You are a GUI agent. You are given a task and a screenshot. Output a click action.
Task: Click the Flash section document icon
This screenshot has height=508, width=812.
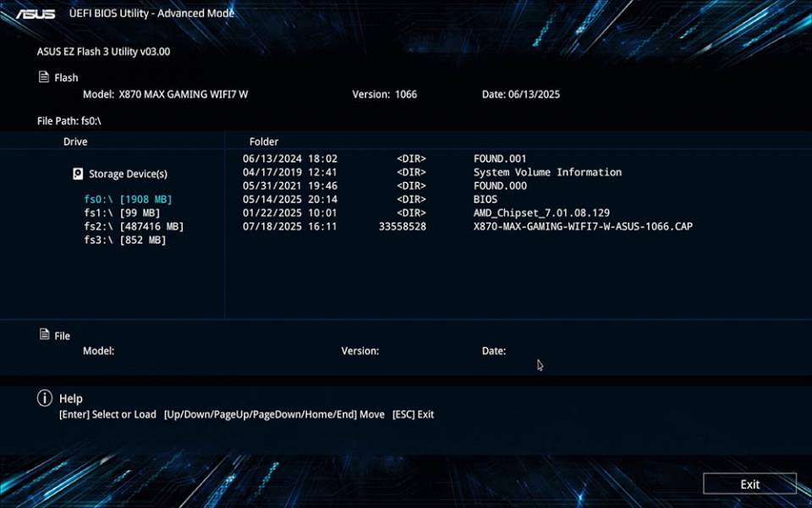tap(44, 77)
